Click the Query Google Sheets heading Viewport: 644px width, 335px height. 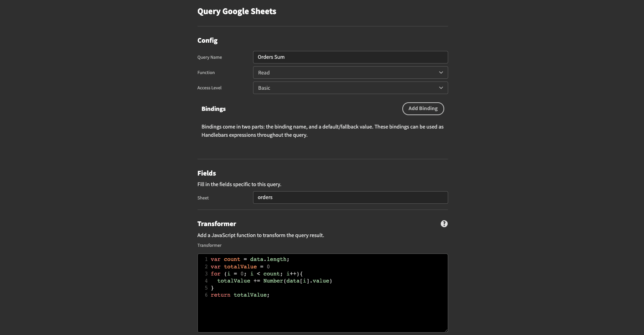tap(237, 11)
